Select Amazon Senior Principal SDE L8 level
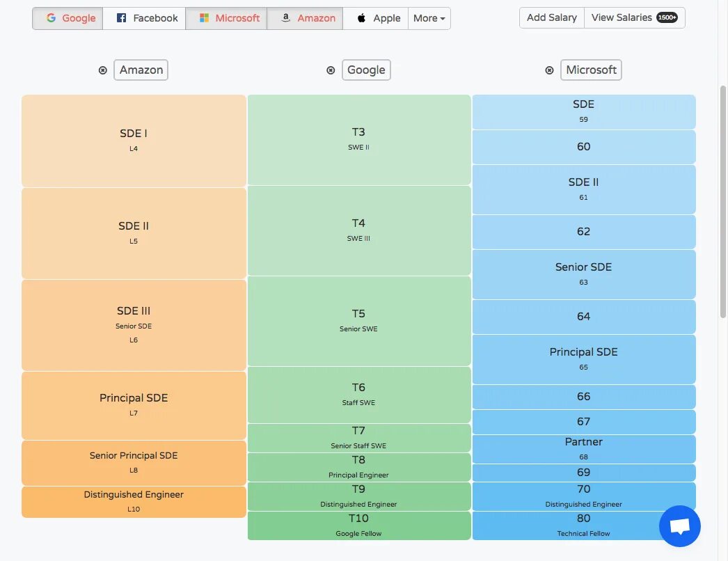728x561 pixels. [x=134, y=463]
